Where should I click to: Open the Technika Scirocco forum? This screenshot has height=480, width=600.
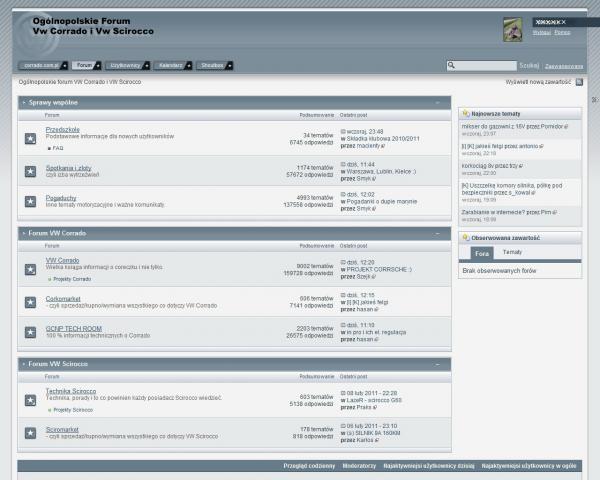[71, 391]
